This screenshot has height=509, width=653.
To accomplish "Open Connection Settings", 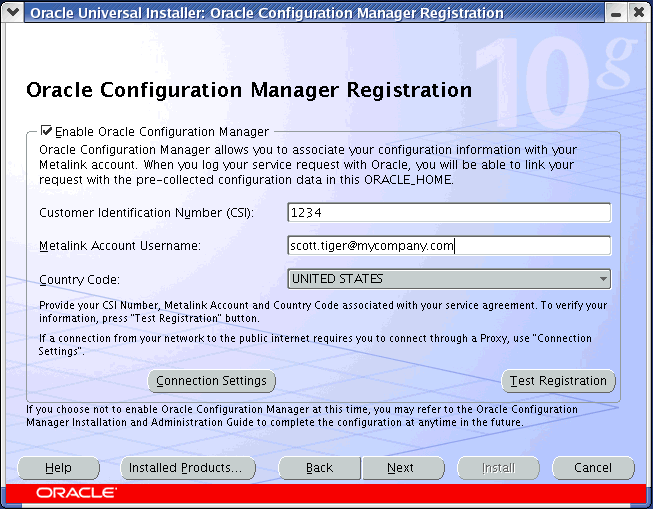I will point(211,381).
